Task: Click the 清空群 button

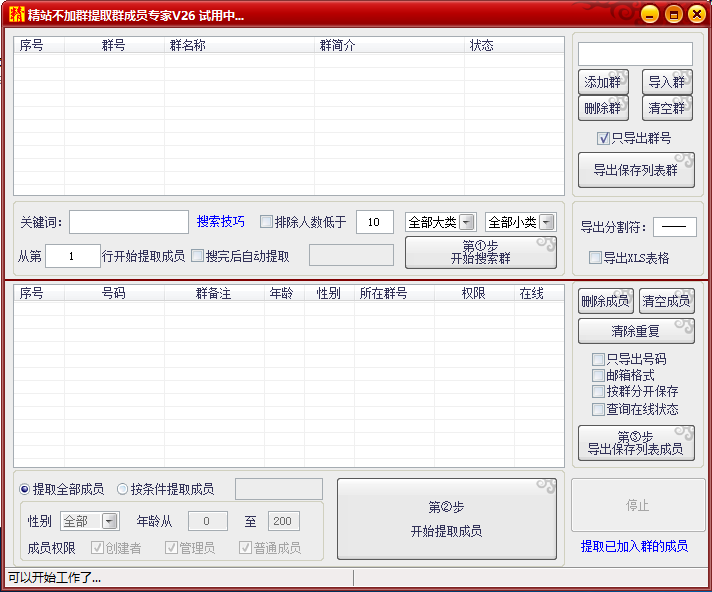Action: (667, 108)
